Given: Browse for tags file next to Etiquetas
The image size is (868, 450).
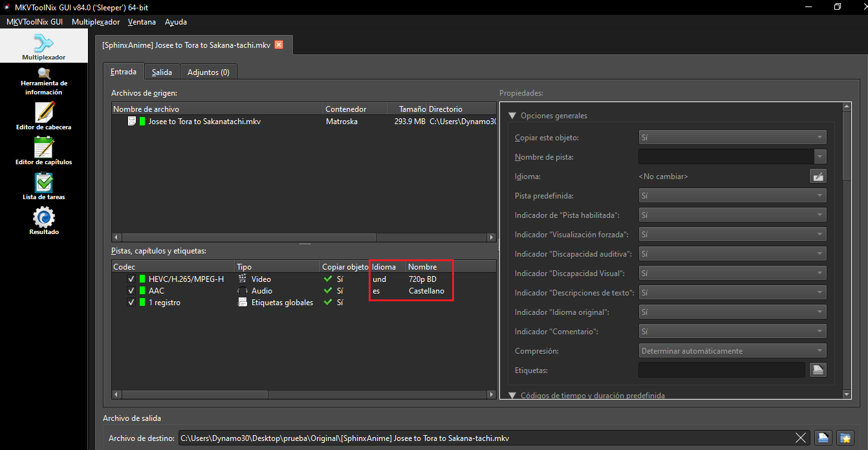Looking at the screenshot, I should point(818,370).
